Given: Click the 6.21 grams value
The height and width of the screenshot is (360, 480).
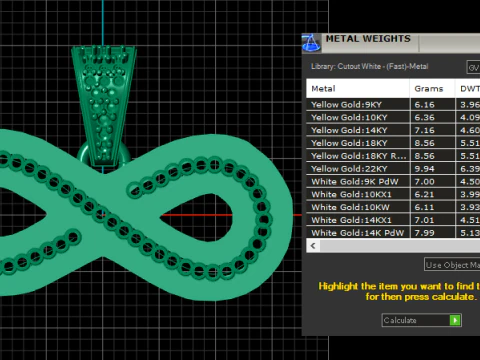Looking at the screenshot, I should 424,194.
